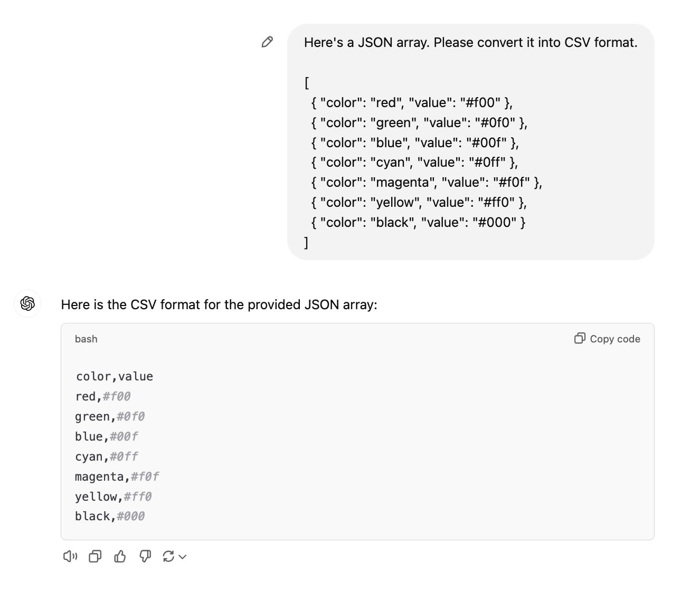The image size is (700, 592).
Task: Click the duplicate-pages copy icon below the code block
Action: click(95, 556)
